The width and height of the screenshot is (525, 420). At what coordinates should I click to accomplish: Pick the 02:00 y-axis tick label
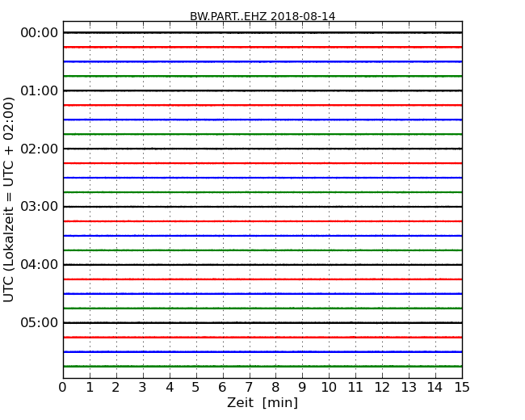click(x=40, y=149)
